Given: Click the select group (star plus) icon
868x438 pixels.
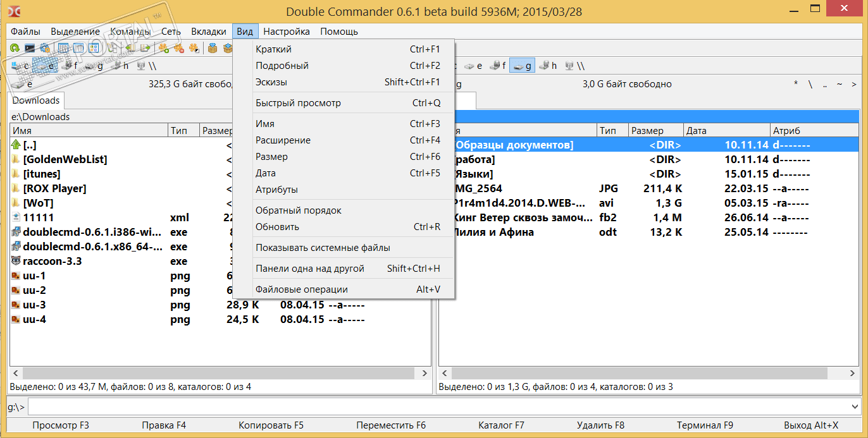Looking at the screenshot, I should tap(164, 48).
